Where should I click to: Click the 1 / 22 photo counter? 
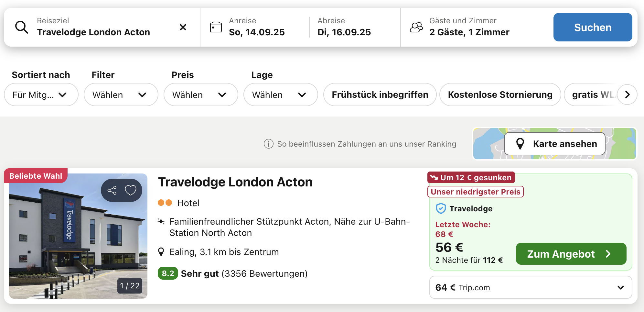pyautogui.click(x=130, y=286)
